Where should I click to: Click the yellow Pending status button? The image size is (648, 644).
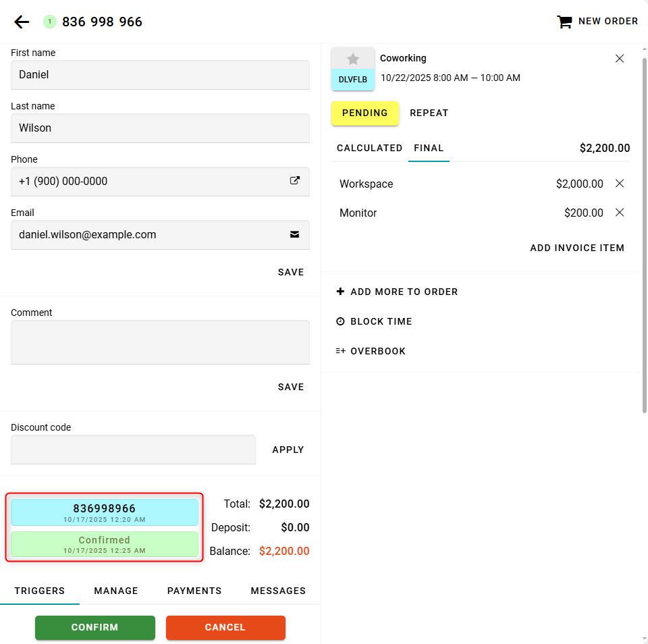tap(365, 113)
